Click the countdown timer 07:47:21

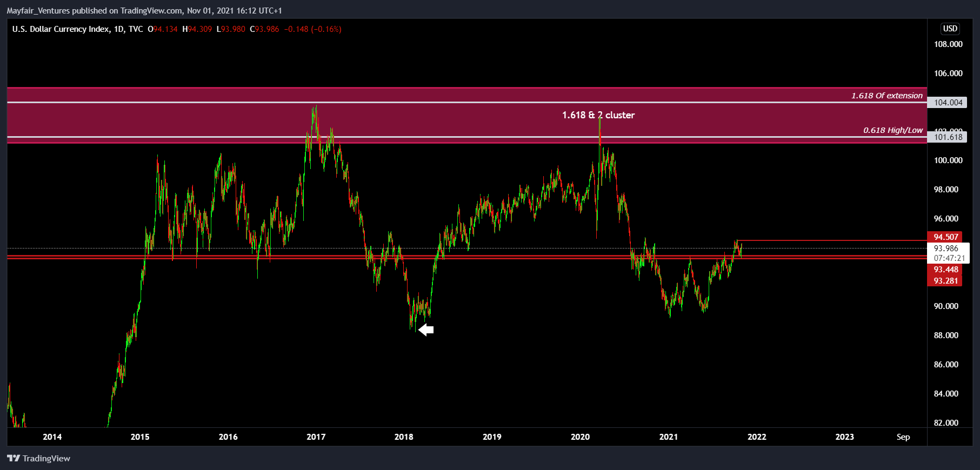click(x=949, y=258)
